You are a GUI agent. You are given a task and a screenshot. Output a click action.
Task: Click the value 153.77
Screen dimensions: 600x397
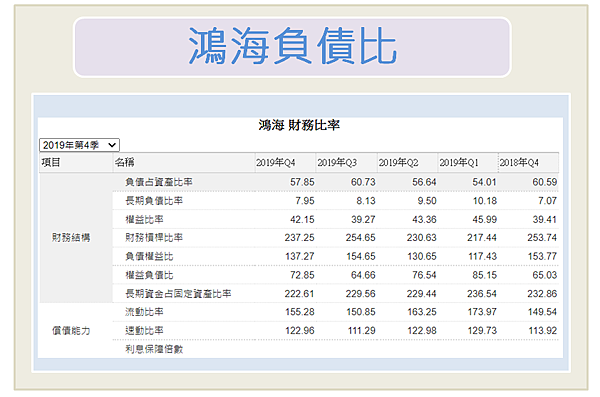(542, 256)
